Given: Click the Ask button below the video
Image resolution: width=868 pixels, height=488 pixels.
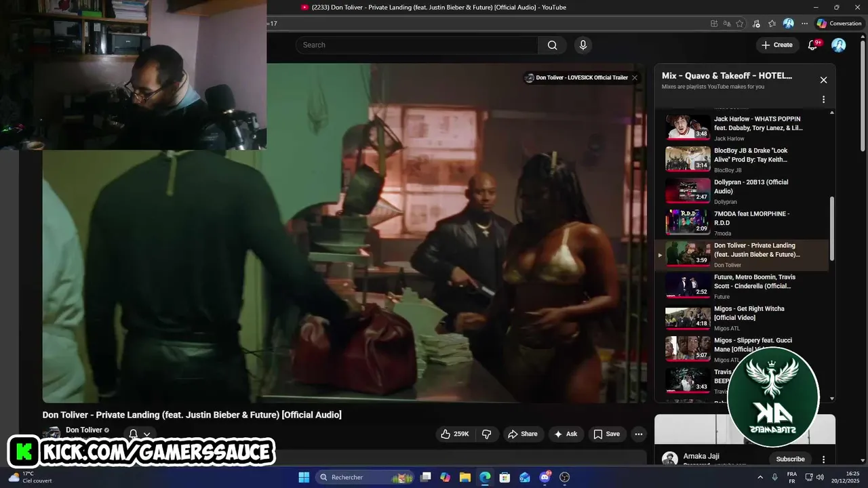Looking at the screenshot, I should 566,434.
